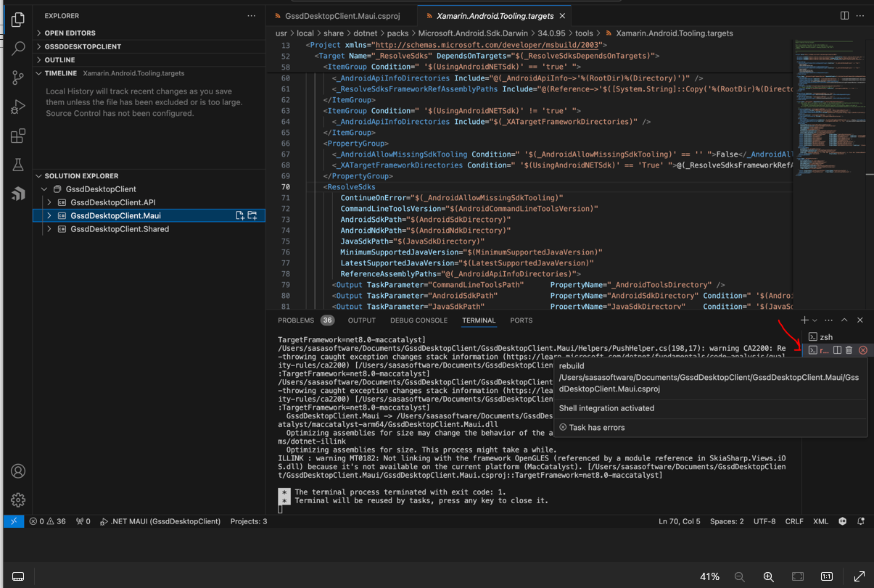Click the status bar icon right of XML
This screenshot has width=874, height=588.
(843, 521)
